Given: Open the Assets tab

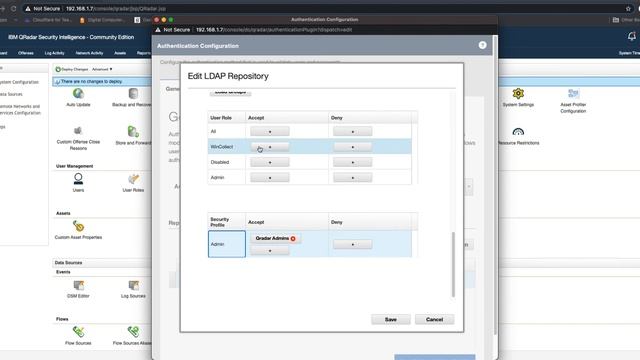Looking at the screenshot, I should [x=120, y=53].
